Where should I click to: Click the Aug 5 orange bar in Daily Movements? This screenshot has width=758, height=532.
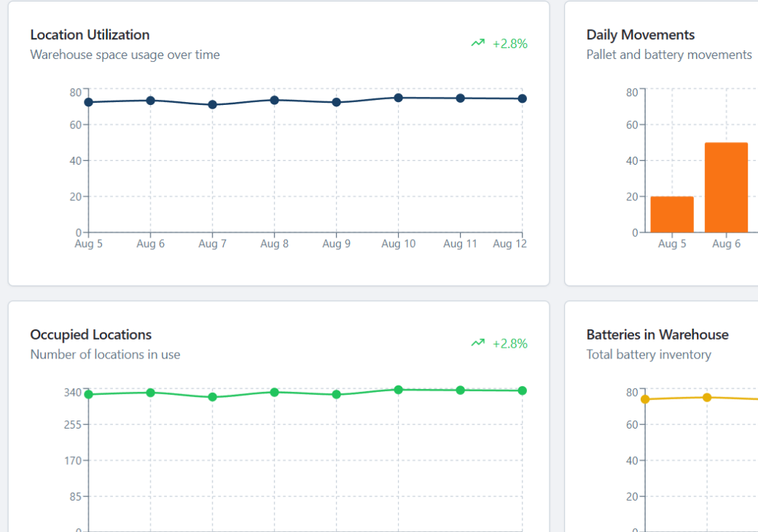pos(672,214)
